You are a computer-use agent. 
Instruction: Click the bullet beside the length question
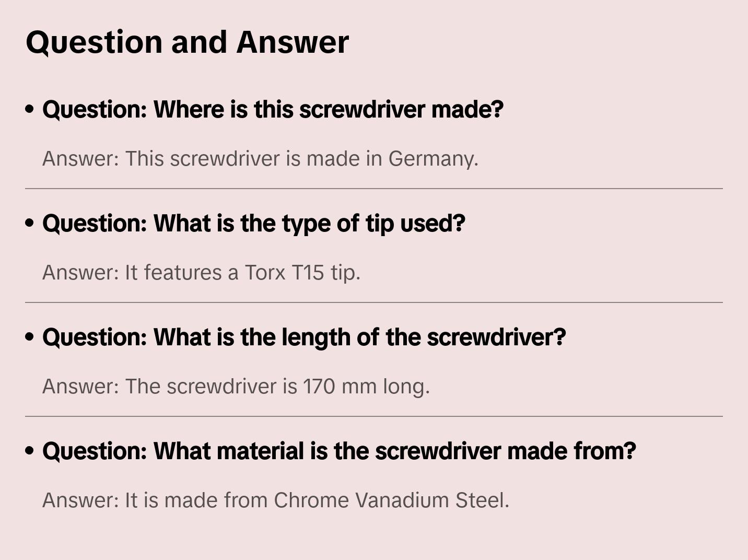tap(30, 337)
